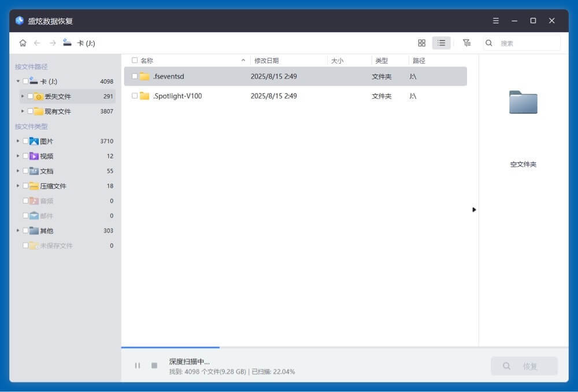
Task: Select the 视频 video category icon
Action: tap(35, 156)
